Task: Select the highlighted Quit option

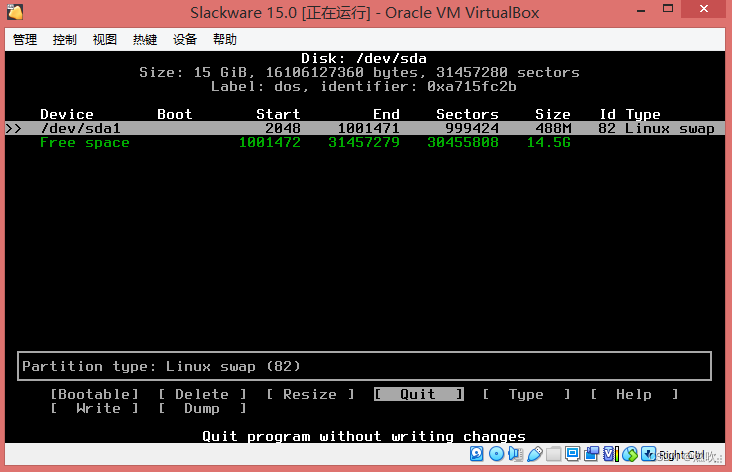Action: (x=418, y=395)
